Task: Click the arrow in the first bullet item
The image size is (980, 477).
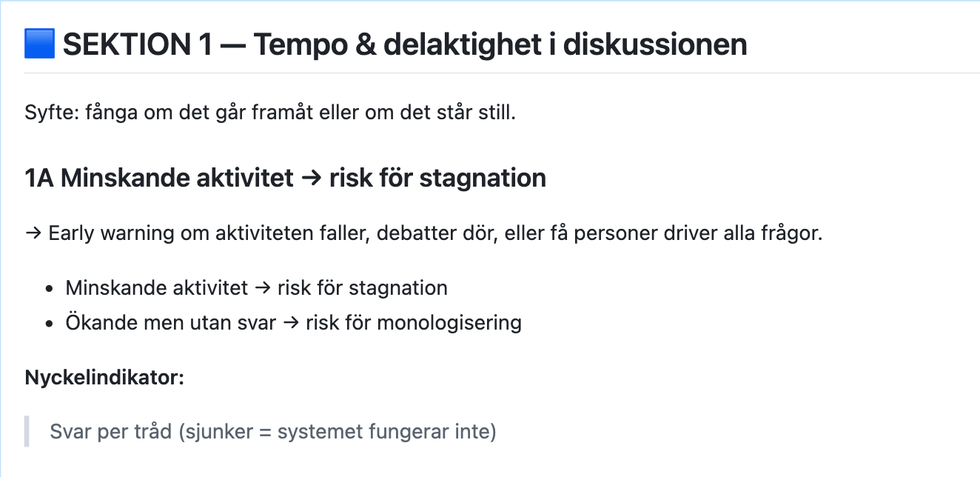Action: click(263, 288)
